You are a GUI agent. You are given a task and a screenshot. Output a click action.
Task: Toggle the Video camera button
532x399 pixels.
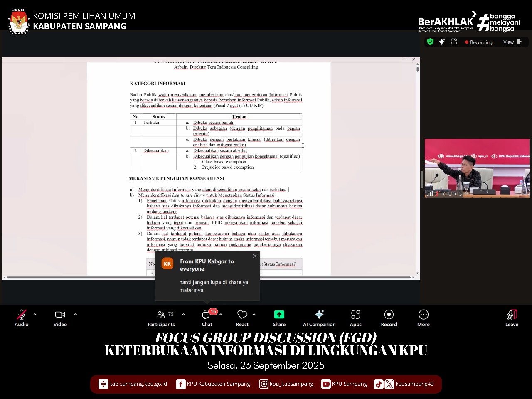click(60, 318)
